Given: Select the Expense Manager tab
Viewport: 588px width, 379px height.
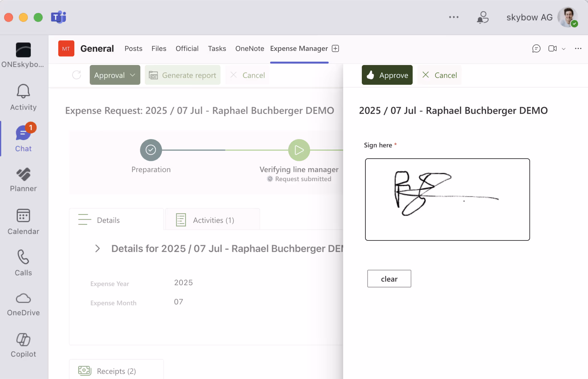Looking at the screenshot, I should 299,48.
